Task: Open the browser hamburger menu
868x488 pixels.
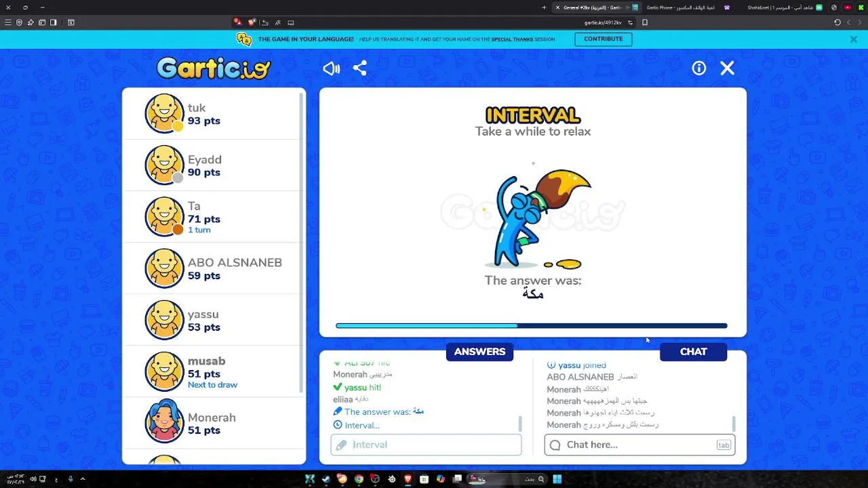Action: 8,22
